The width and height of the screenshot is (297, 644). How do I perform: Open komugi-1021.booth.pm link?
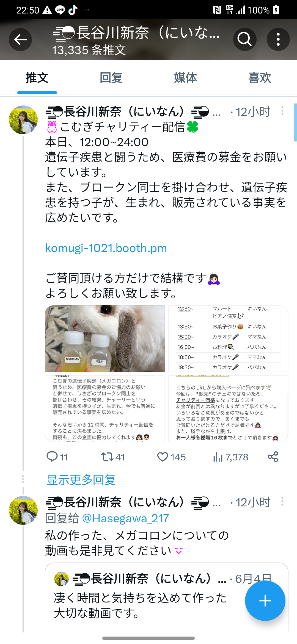tap(106, 248)
